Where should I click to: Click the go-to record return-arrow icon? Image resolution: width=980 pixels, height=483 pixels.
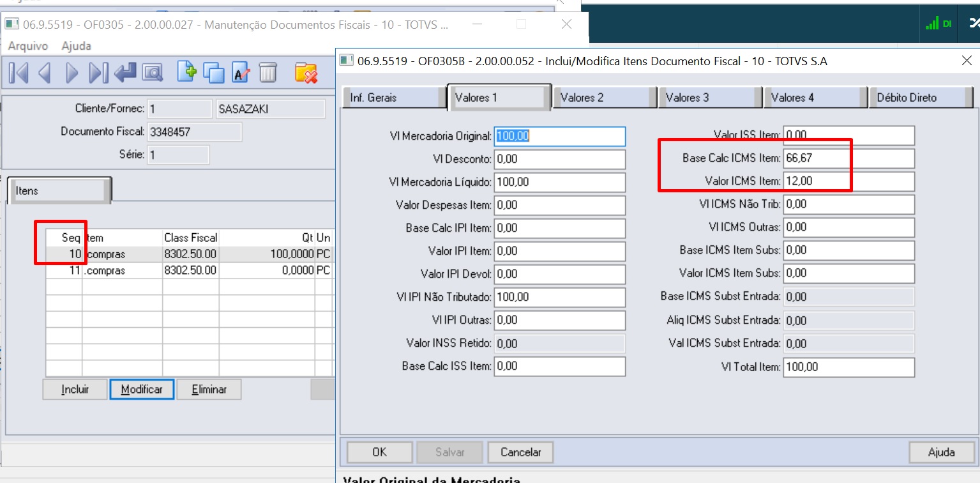[125, 73]
